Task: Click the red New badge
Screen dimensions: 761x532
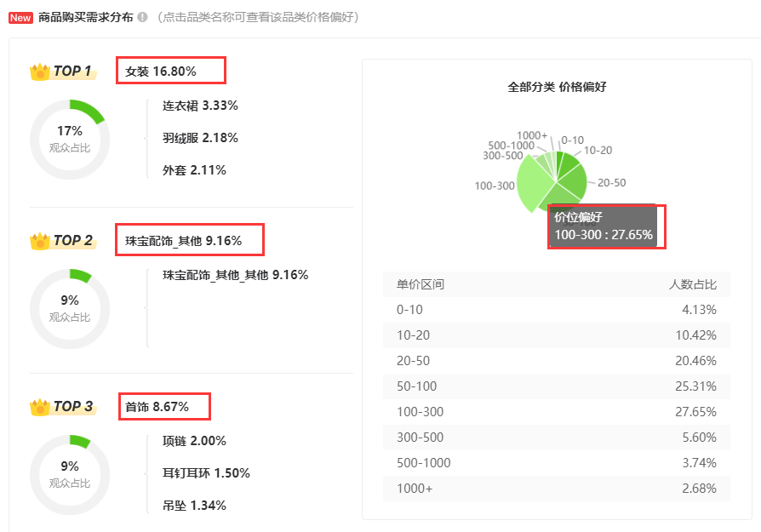Action: click(20, 18)
